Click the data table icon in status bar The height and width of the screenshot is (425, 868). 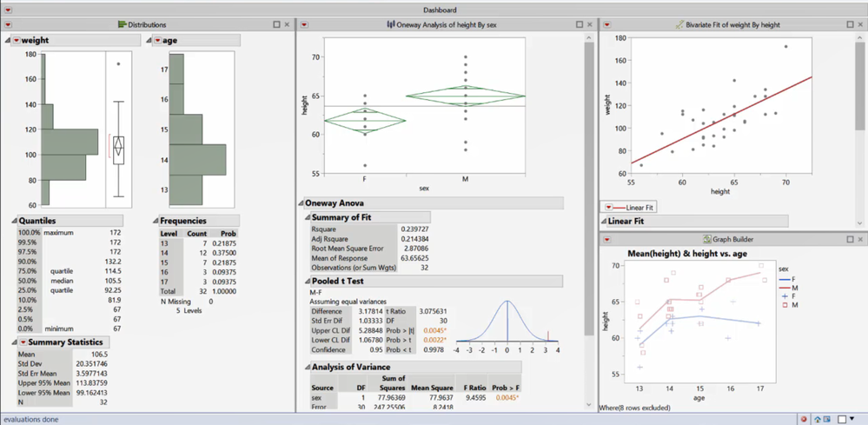(x=826, y=420)
